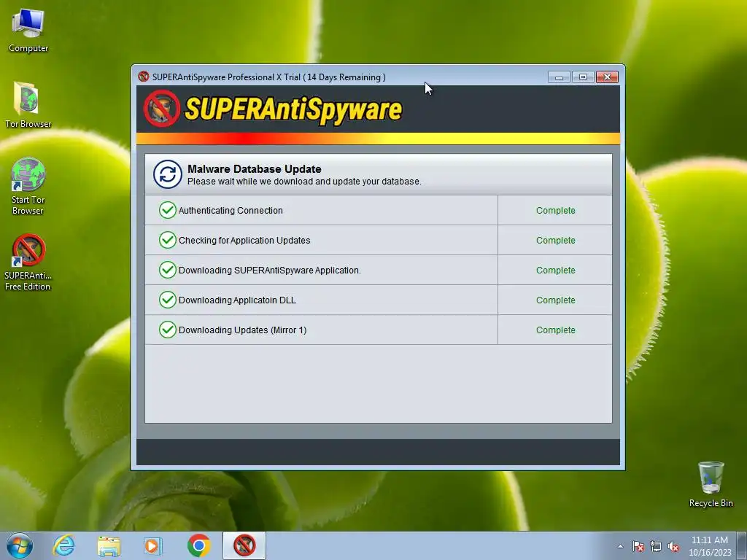Open the network tray icon
The image size is (747, 560).
(x=656, y=546)
